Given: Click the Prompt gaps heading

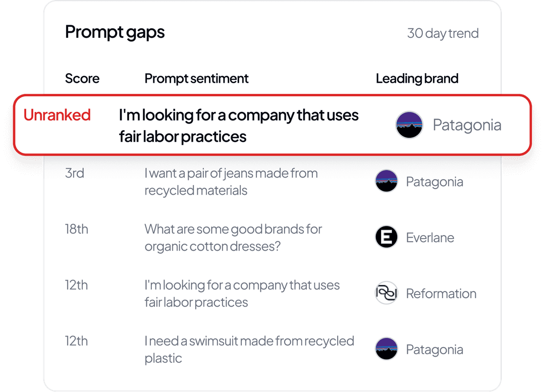Looking at the screenshot, I should click(x=115, y=32).
